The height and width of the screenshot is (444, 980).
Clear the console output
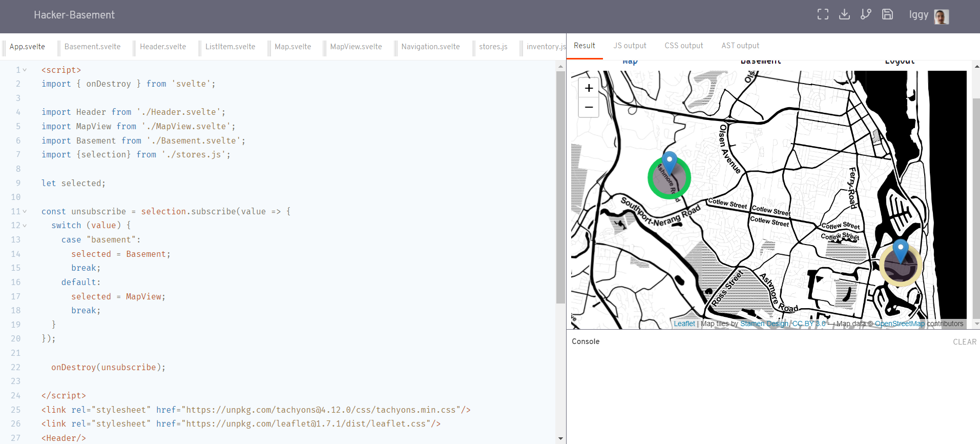point(965,342)
